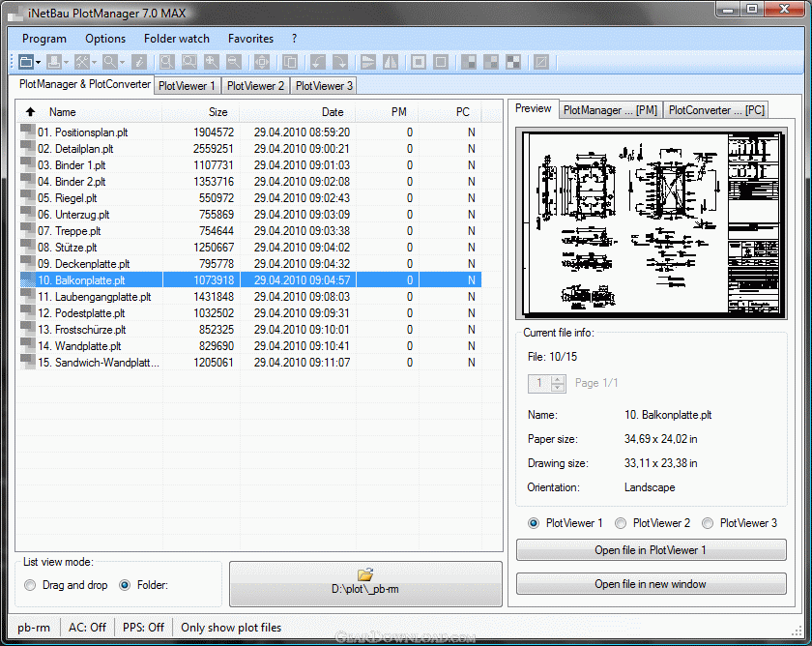
Task: Increase page number with the up arrow
Action: point(558,379)
